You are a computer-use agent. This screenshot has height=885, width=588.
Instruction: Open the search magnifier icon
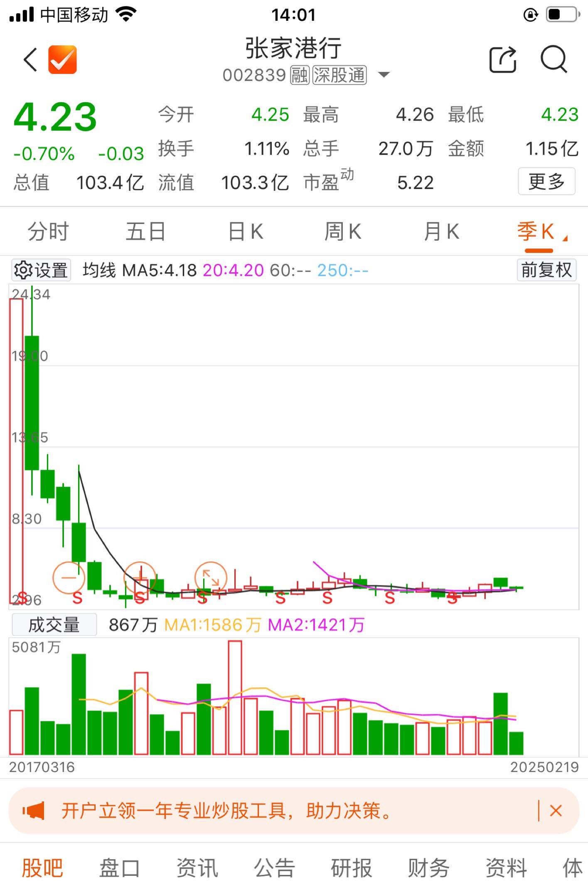coord(554,60)
